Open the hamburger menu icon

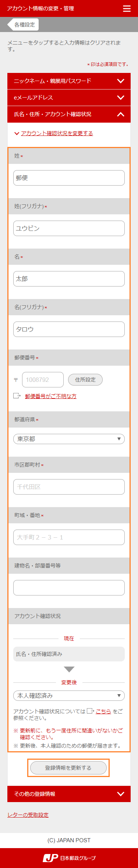pos(127,8)
